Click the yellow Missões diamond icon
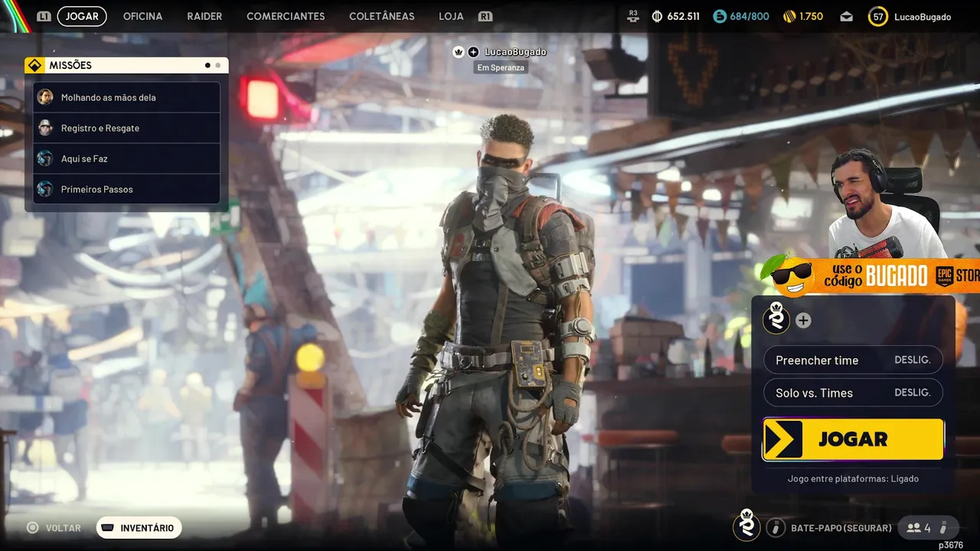 click(x=34, y=65)
